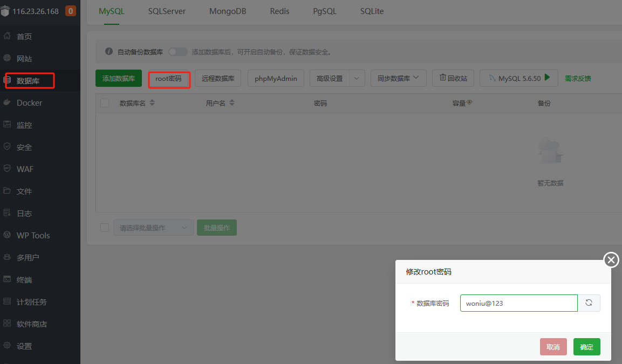The width and height of the screenshot is (622, 364).
Task: Select the 监控 monitoring sidebar icon
Action: click(x=25, y=124)
